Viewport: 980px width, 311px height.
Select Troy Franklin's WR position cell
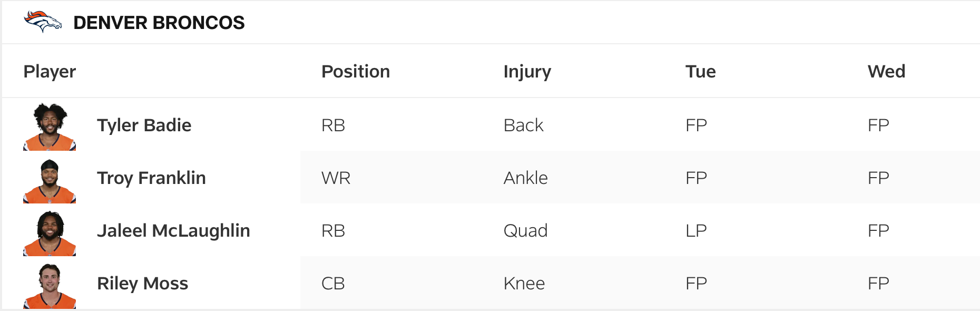pyautogui.click(x=336, y=178)
